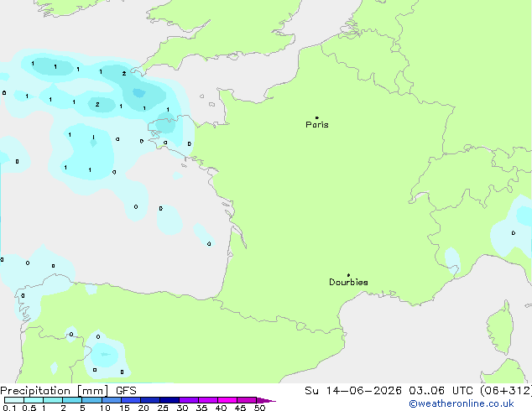The height and width of the screenshot is (411, 532).
Task: Select the 15–20 mm legend swatch
Action: (x=131, y=400)
